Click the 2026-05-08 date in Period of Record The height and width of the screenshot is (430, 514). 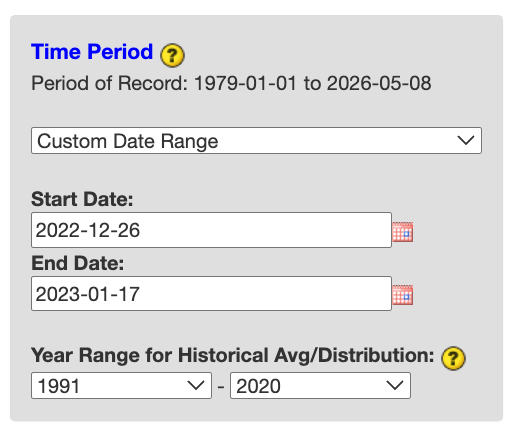379,83
